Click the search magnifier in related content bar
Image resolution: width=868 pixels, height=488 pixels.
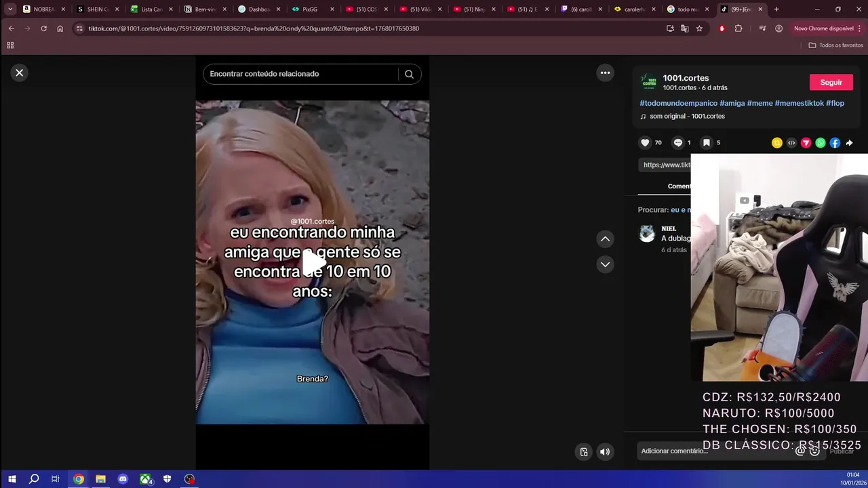coord(409,74)
